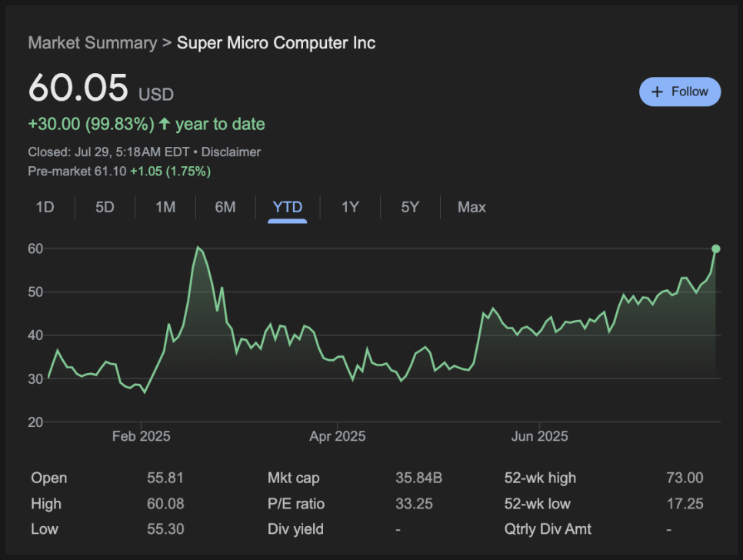Click the P/E ratio value 33.25
Screen dimensions: 743x560
coord(414,504)
